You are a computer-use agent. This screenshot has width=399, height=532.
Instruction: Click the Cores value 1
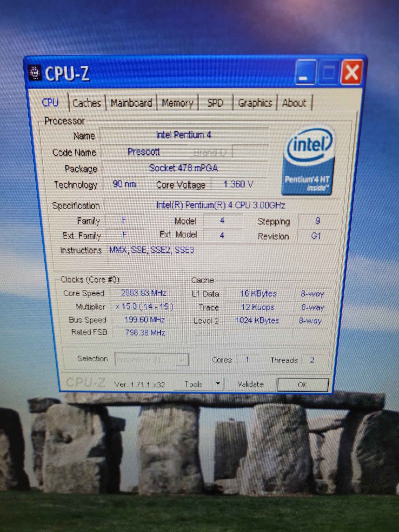(x=247, y=360)
